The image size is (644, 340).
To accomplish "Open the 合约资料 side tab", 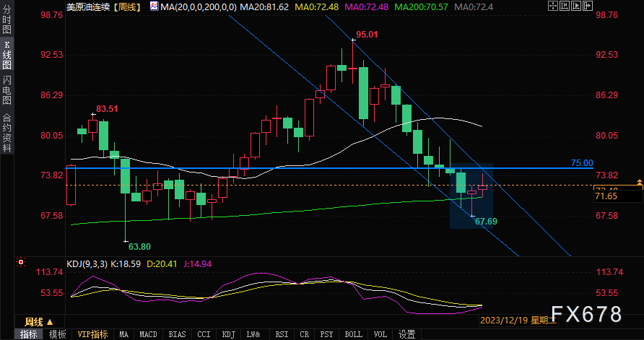I will pyautogui.click(x=7, y=133).
